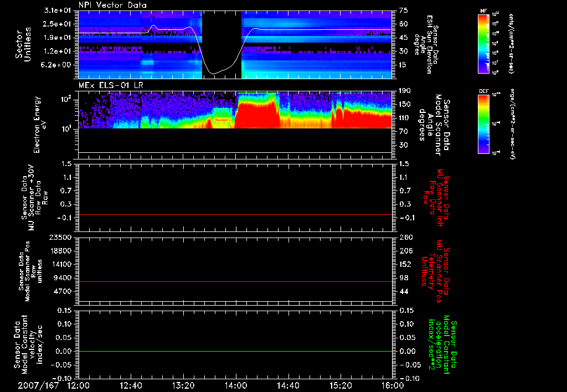The image size is (567, 392).
Task: Click the 2007/167 date label
Action: tap(38, 385)
